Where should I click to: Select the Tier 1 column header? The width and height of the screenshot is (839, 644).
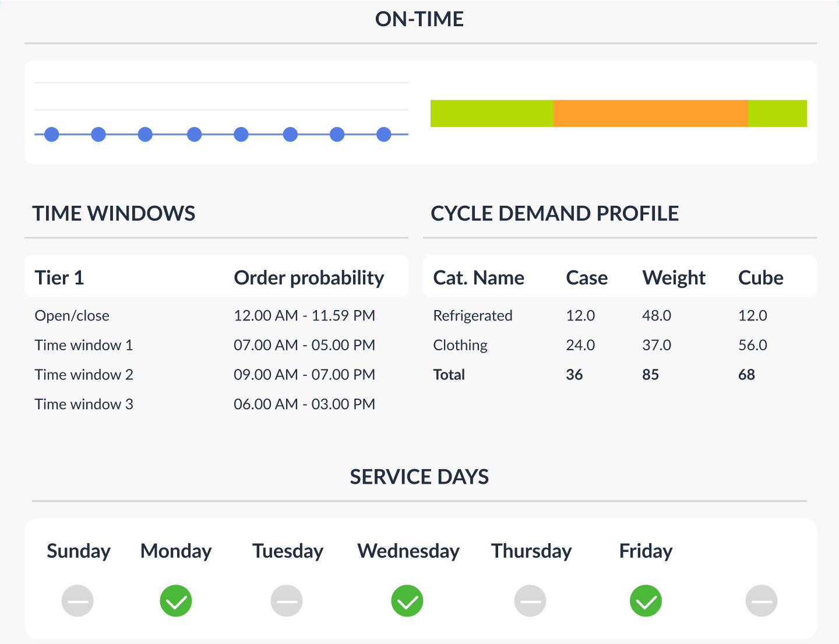(59, 277)
